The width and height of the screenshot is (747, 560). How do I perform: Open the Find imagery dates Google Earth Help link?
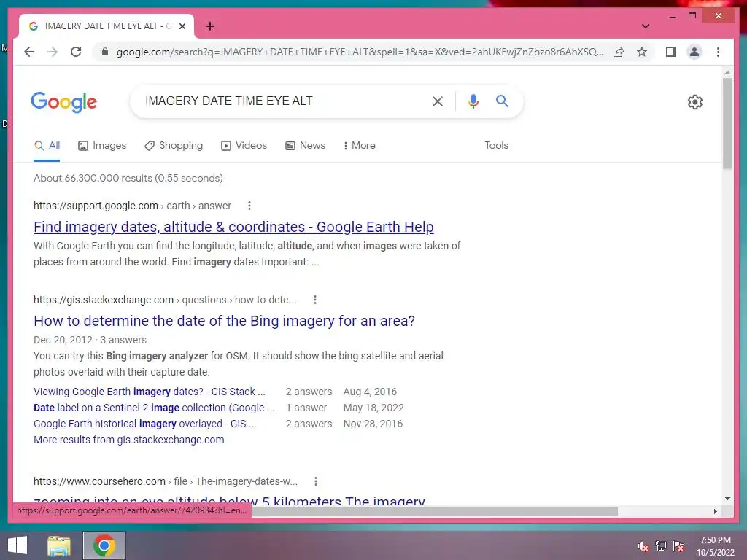[233, 227]
